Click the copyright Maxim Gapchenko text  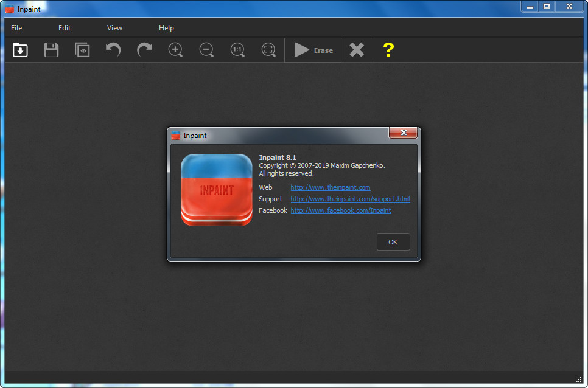[322, 165]
